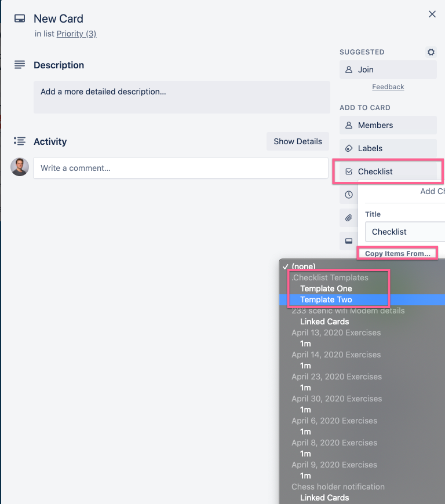Select Linked Cards under Chess holder notification

point(362,498)
